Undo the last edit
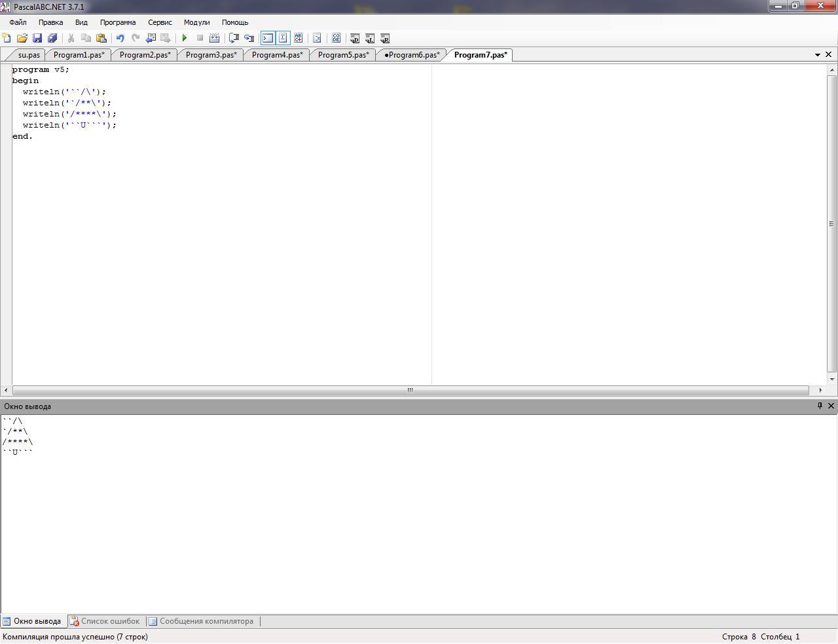Image resolution: width=838 pixels, height=644 pixels. pyautogui.click(x=120, y=38)
